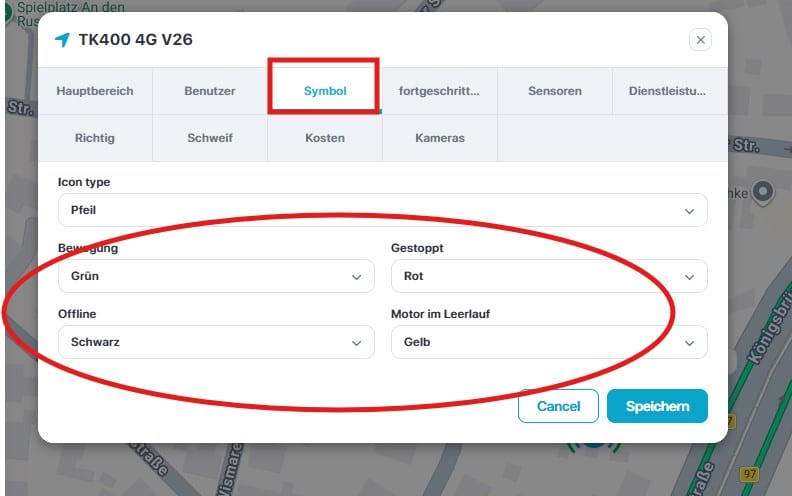
Task: Open the Hauptbereich tab
Action: point(95,91)
